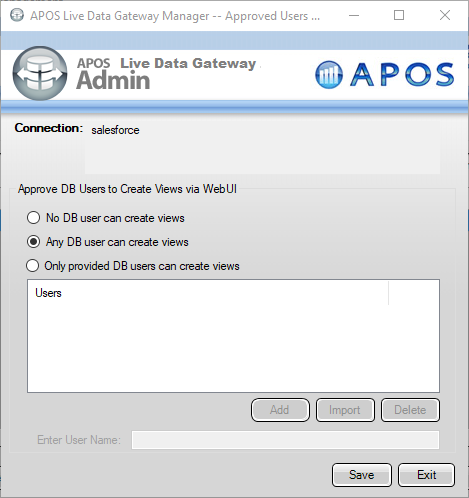
Task: Close the Approved Users window
Action: point(445,15)
